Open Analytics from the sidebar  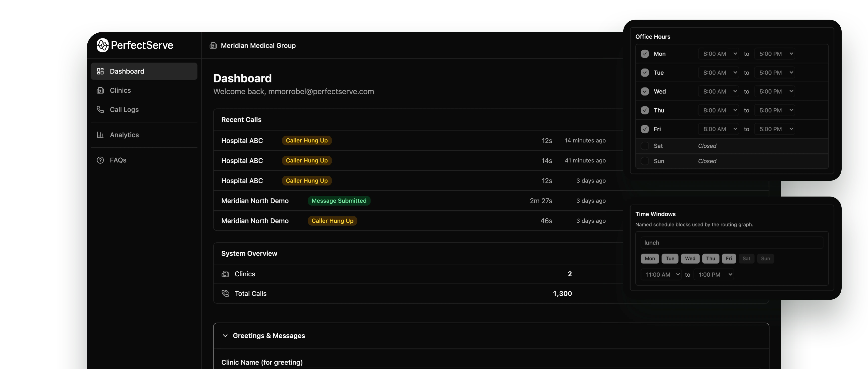[x=144, y=135]
